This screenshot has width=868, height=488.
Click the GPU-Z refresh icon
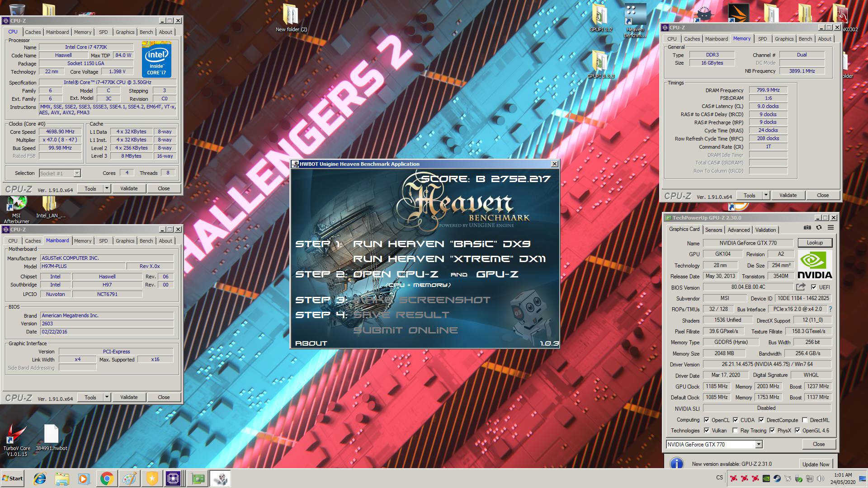819,228
